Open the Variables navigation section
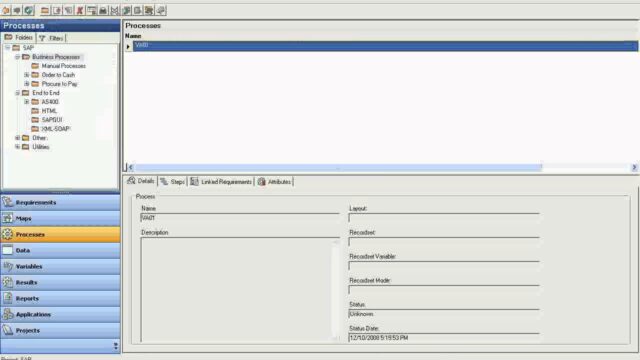 click(60, 266)
